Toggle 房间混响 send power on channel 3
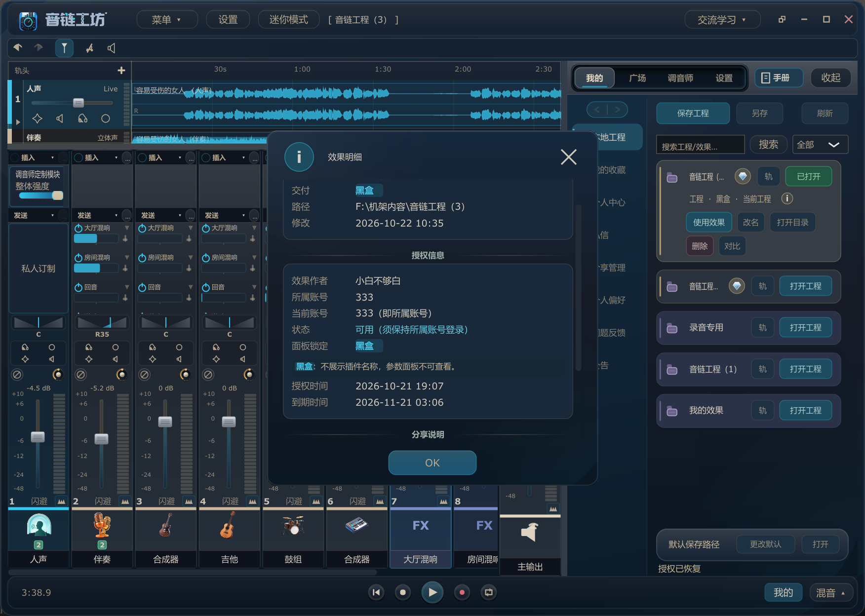This screenshot has height=616, width=865. click(142, 258)
